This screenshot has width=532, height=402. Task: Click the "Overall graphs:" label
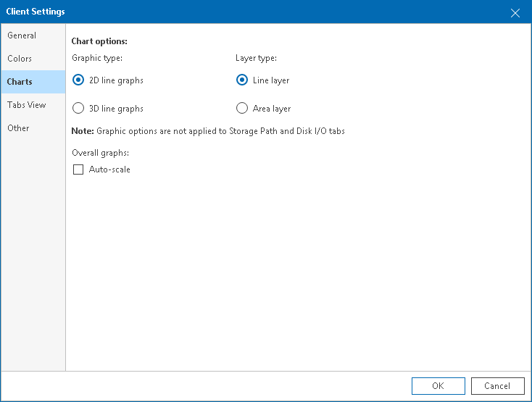[x=101, y=153]
